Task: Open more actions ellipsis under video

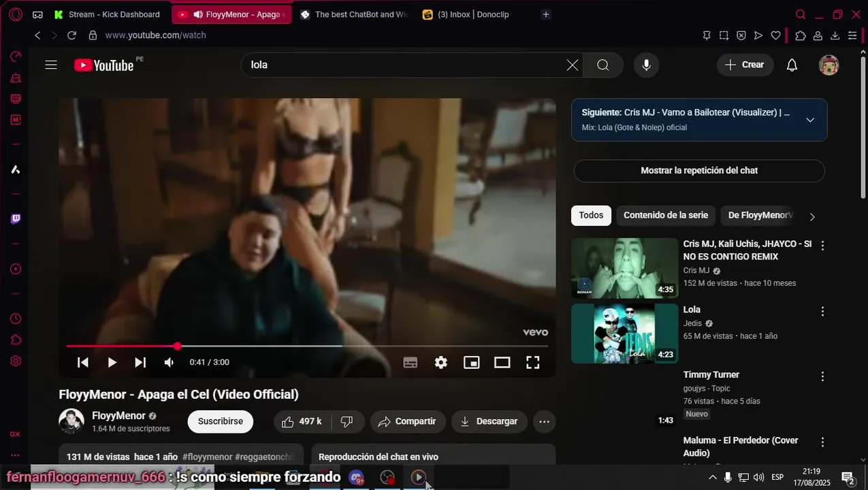Action: pyautogui.click(x=544, y=421)
